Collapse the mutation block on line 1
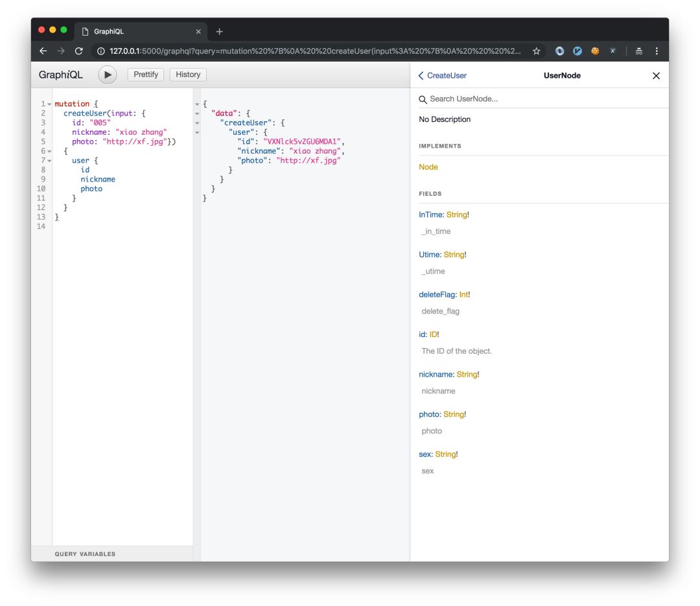 49,104
